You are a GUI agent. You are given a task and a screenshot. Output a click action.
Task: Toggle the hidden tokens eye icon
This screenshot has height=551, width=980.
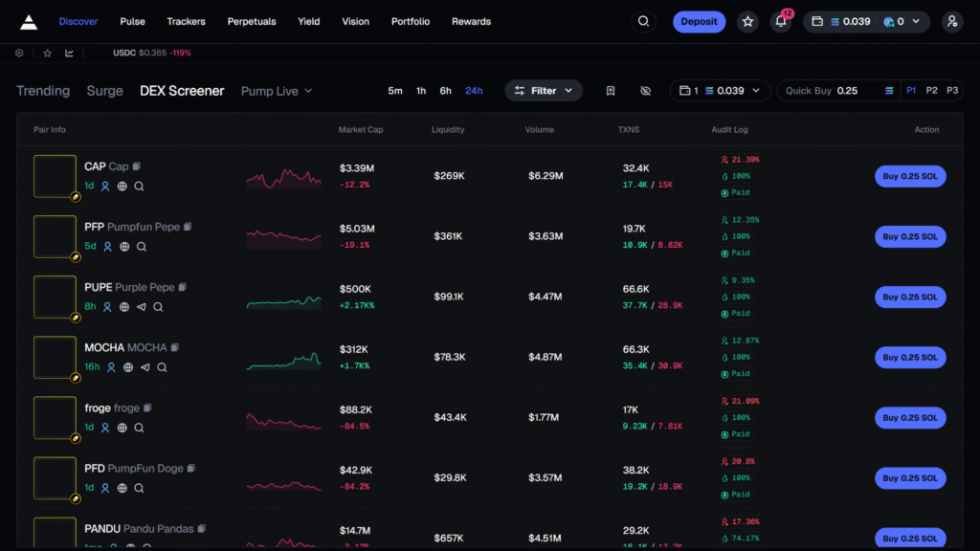[x=645, y=91]
